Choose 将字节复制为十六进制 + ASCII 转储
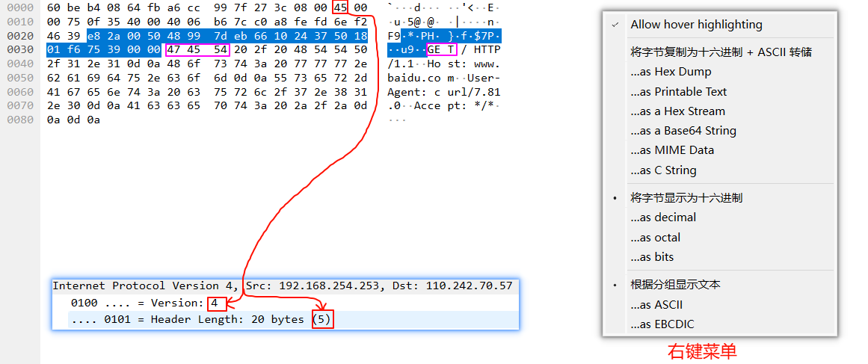This screenshot has width=868, height=364. click(x=721, y=52)
